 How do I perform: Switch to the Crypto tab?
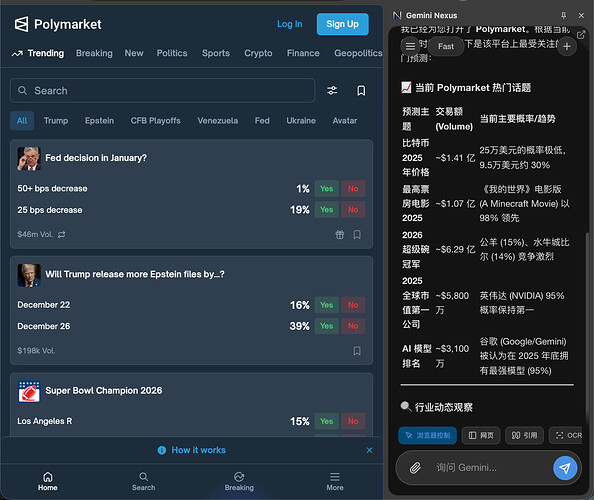point(258,53)
